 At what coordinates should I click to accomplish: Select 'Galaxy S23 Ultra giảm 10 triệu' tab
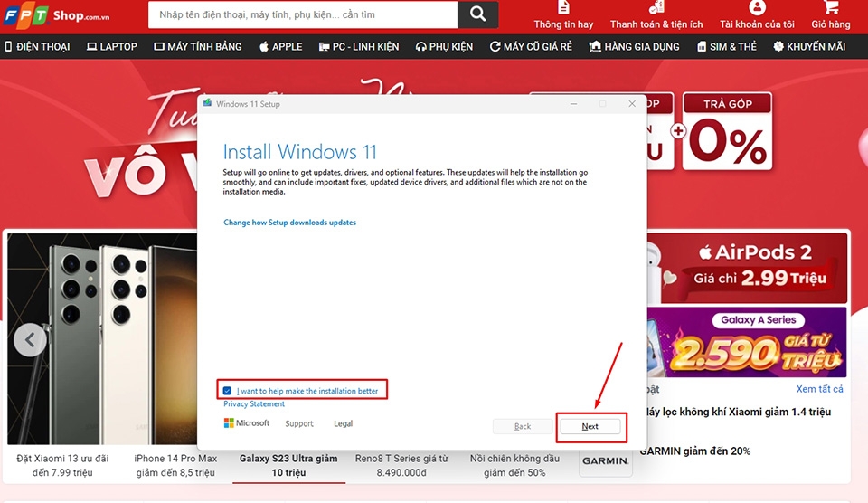point(288,465)
